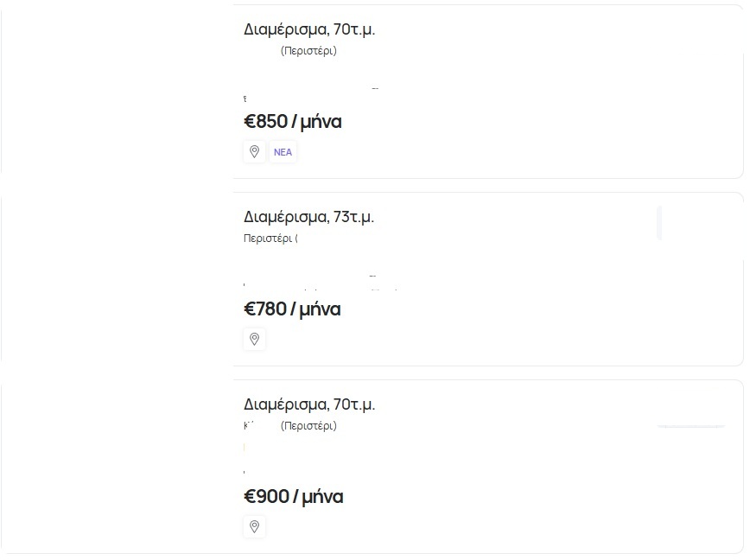The width and height of the screenshot is (756, 560).
Task: Click the map pin on the €850 listing
Action: (254, 152)
